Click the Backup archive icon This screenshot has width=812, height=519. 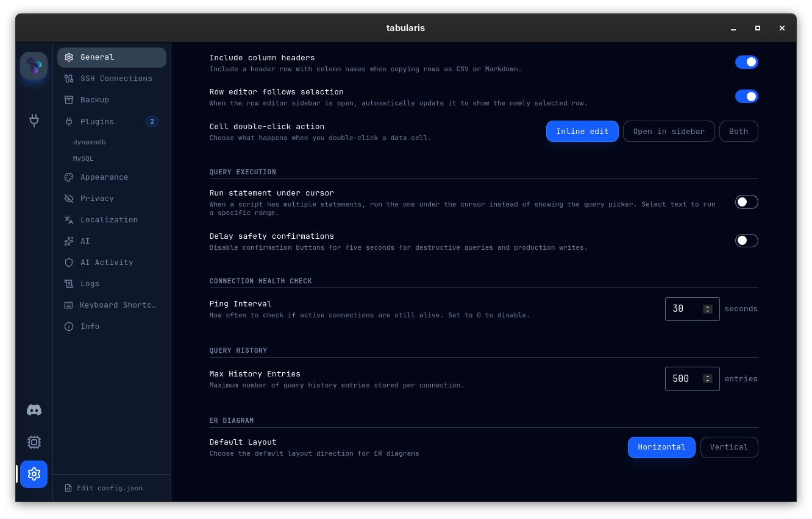point(69,100)
